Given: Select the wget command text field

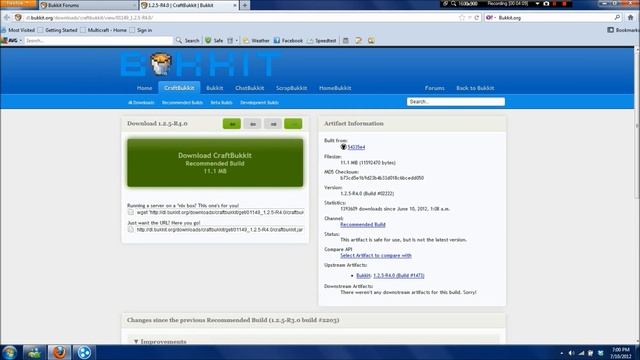Looking at the screenshot, I should pyautogui.click(x=220, y=212).
